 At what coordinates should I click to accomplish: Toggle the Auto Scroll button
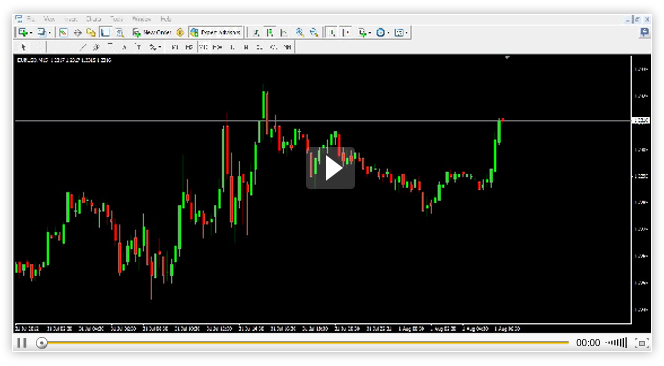[332, 32]
